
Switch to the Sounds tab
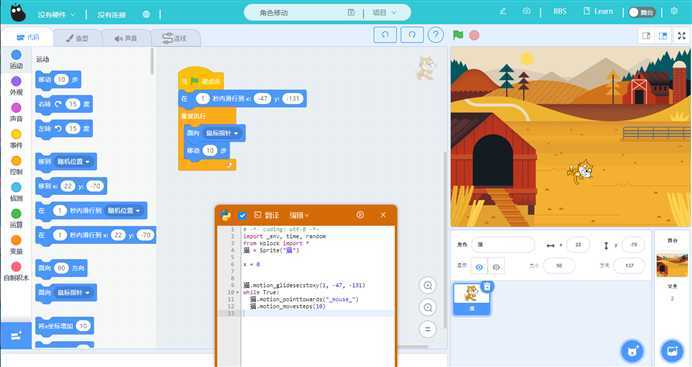[126, 38]
